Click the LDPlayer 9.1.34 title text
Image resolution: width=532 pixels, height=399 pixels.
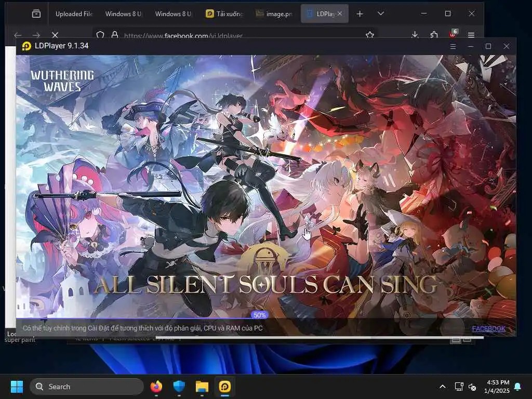62,46
